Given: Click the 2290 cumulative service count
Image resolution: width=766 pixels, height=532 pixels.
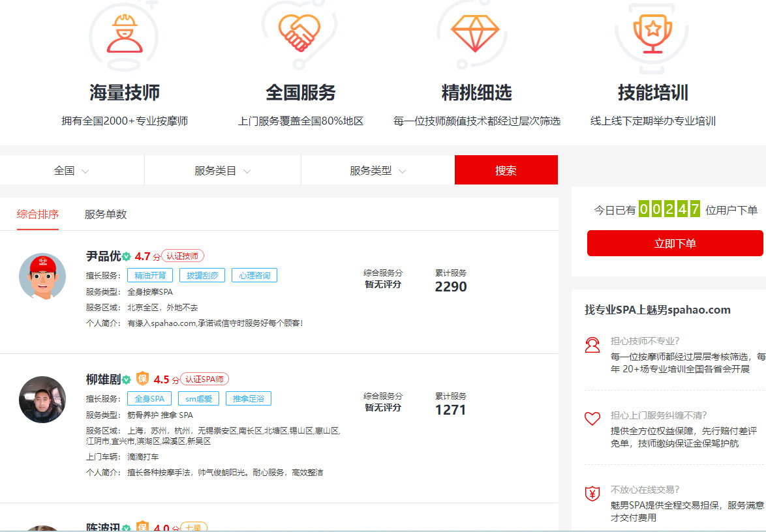Looking at the screenshot, I should click(451, 286).
